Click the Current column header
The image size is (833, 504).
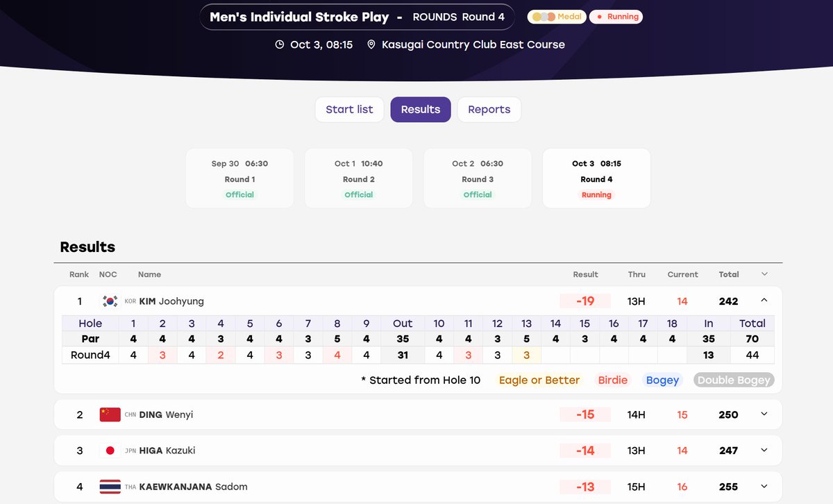coord(683,274)
